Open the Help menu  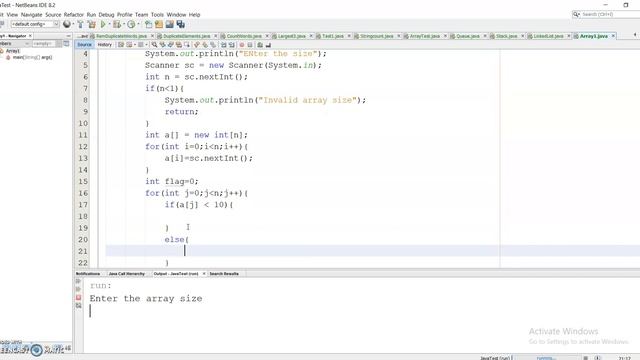coord(194,15)
